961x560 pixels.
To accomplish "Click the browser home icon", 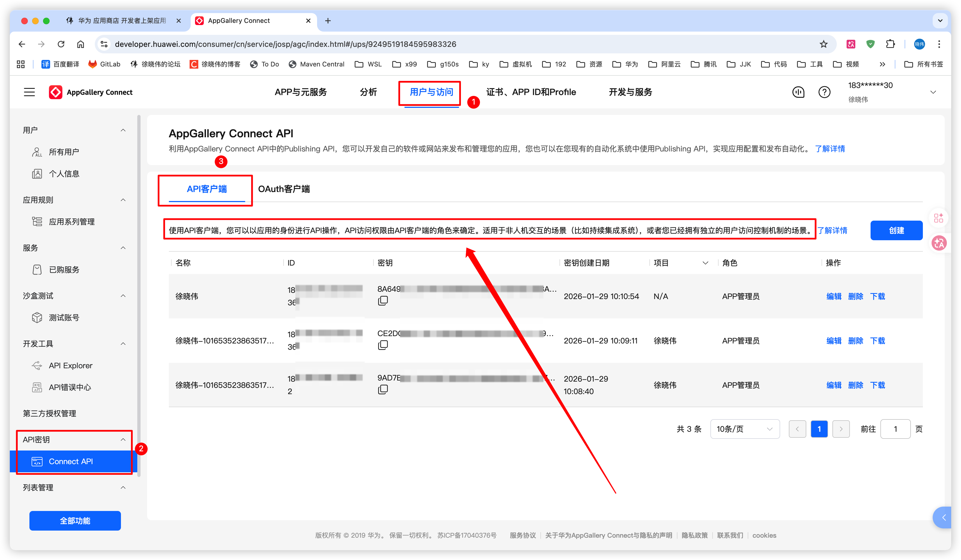I will point(80,44).
